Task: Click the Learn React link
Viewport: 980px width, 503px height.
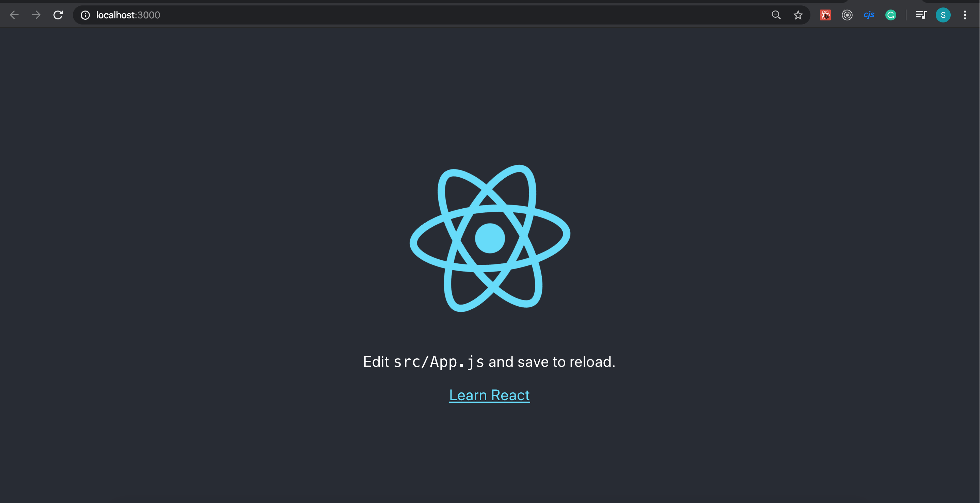Action: pyautogui.click(x=489, y=394)
